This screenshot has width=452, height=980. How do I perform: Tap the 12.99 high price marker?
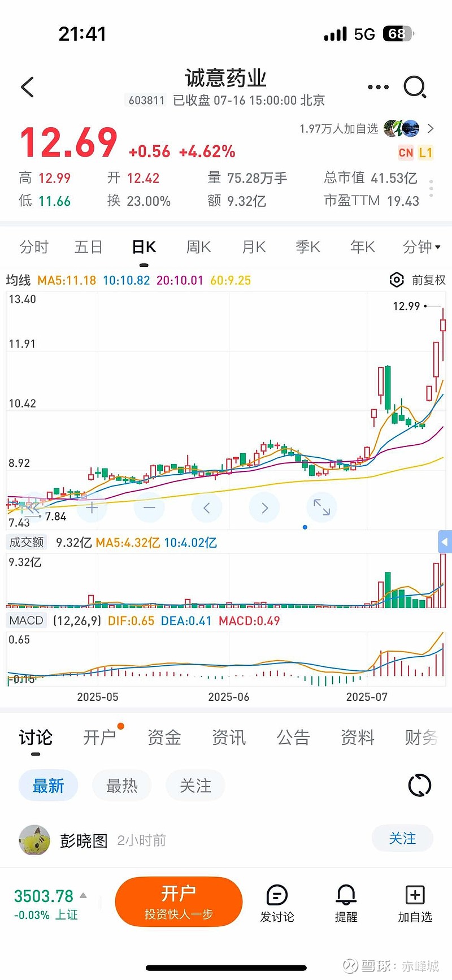pyautogui.click(x=406, y=306)
